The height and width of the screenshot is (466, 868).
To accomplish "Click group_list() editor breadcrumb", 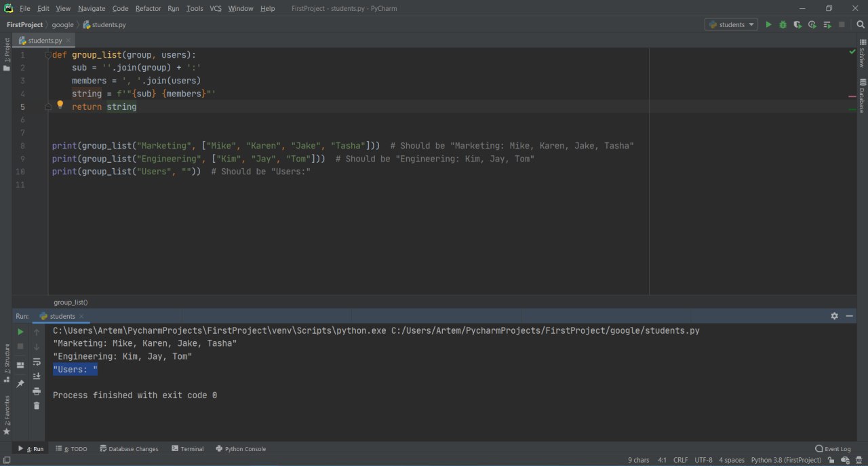I will [71, 302].
